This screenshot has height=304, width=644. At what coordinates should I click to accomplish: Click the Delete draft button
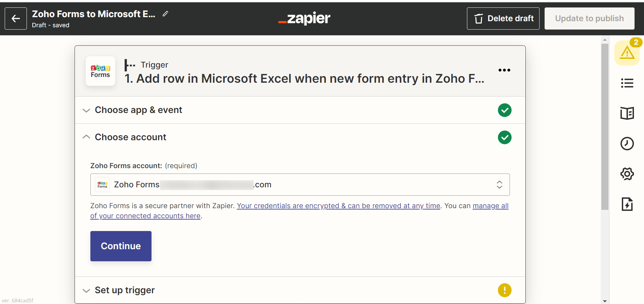click(x=503, y=18)
